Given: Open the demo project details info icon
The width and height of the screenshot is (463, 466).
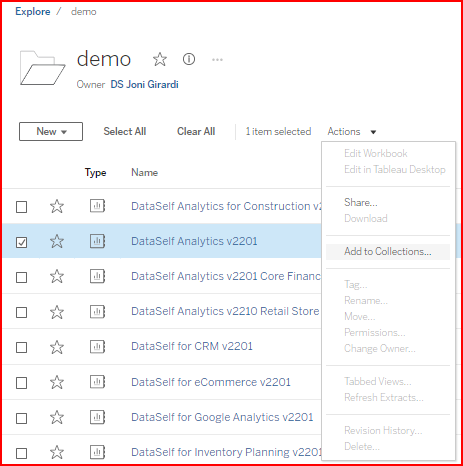Looking at the screenshot, I should pyautogui.click(x=189, y=59).
